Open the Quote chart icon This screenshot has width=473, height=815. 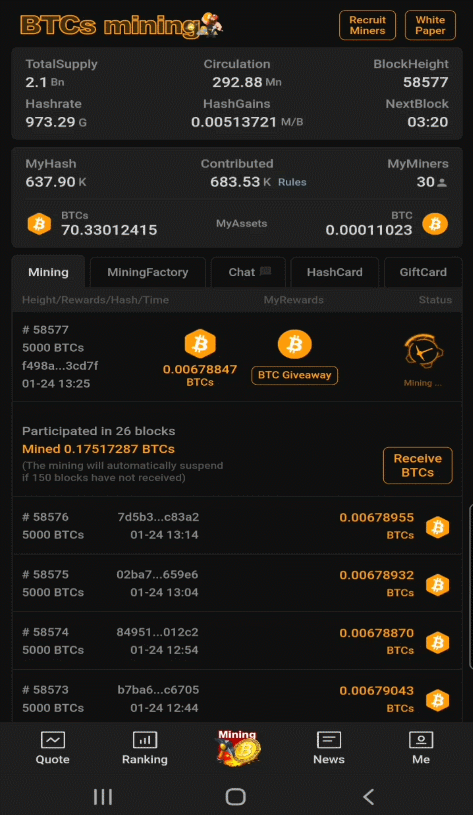pos(52,740)
